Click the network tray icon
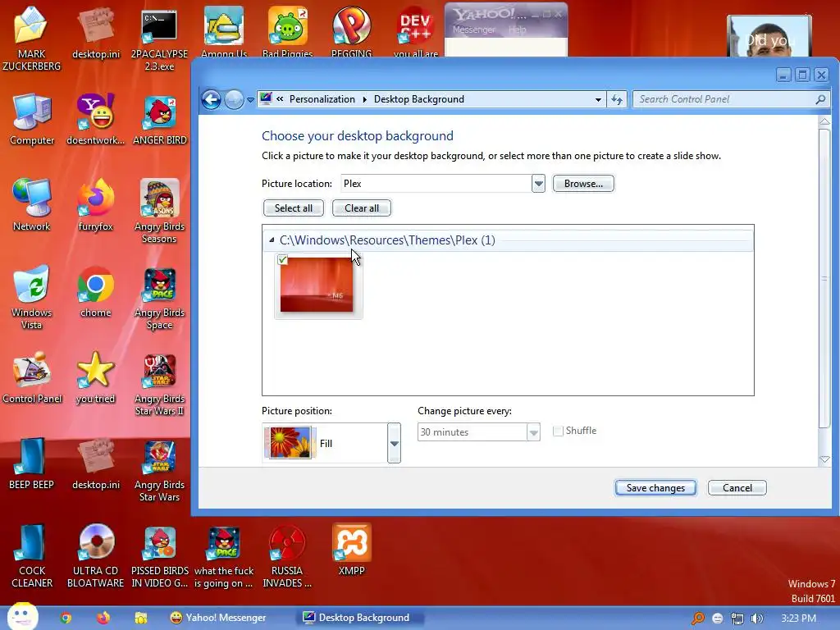This screenshot has height=630, width=840. (x=737, y=619)
